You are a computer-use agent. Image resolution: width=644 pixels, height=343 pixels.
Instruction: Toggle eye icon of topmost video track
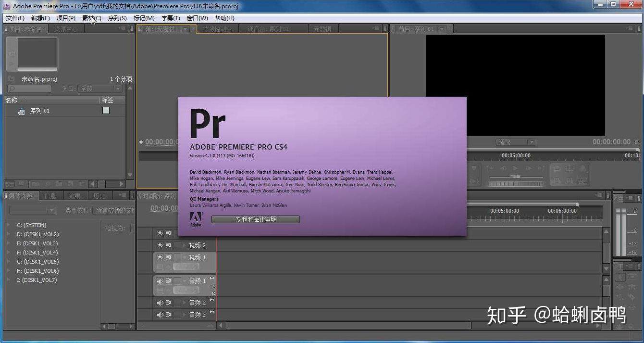pos(160,233)
